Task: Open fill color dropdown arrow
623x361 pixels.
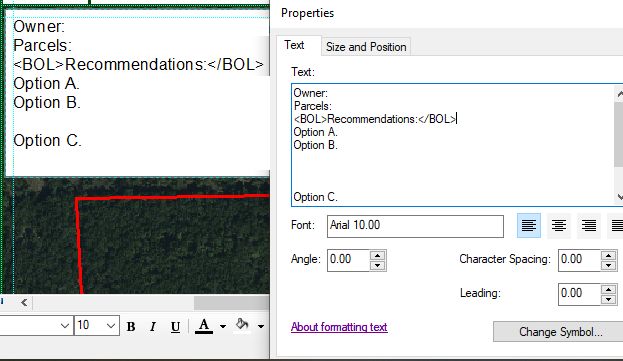Action: tap(261, 326)
